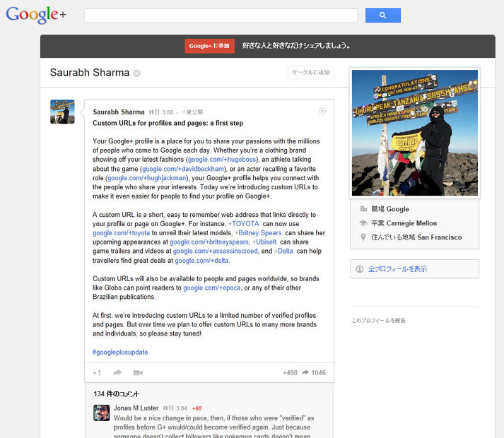Click the Google+ logo
504x438 pixels.
36,15
